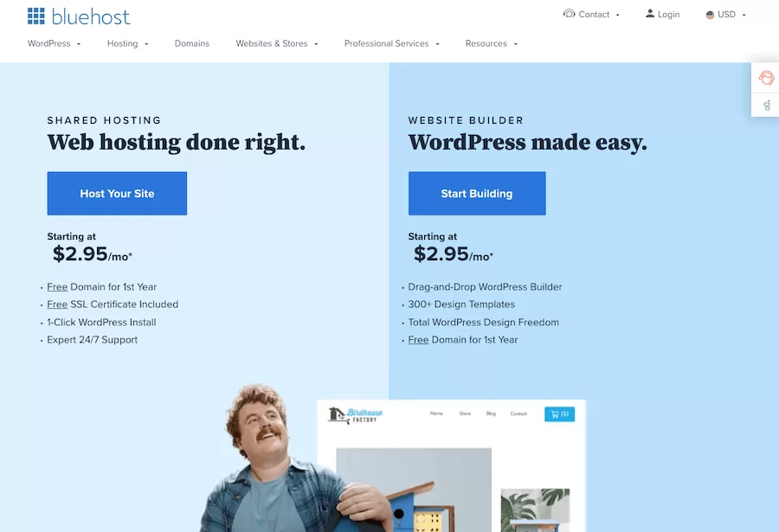Expand the Professional Services menu
This screenshot has width=779, height=532.
391,44
